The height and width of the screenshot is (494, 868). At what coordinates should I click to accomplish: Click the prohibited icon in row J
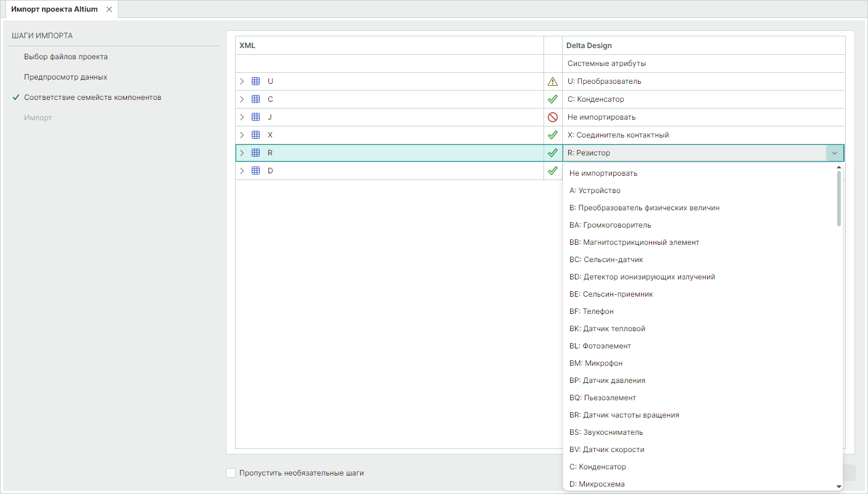[553, 117]
